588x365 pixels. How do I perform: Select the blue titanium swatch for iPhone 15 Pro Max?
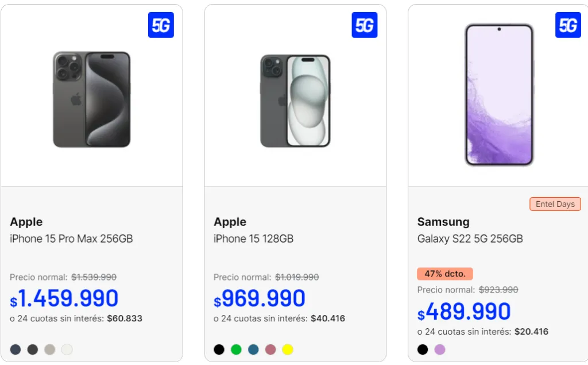coord(16,349)
